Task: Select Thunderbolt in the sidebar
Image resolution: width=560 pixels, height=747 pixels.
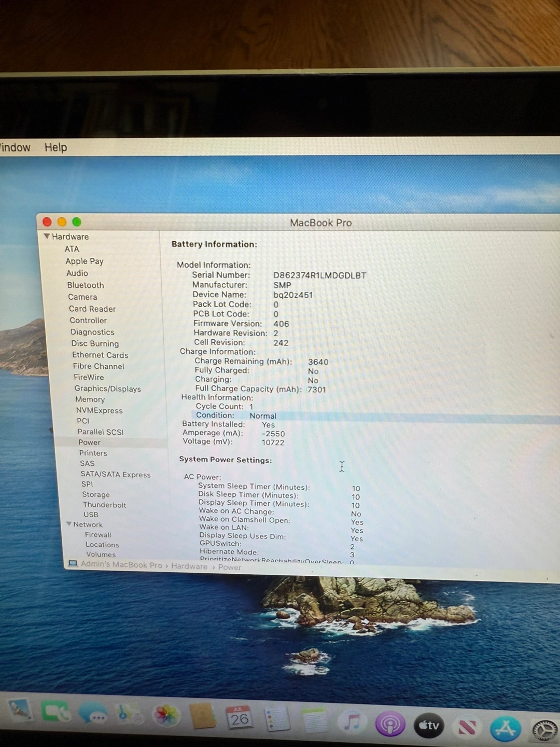Action: point(104,505)
